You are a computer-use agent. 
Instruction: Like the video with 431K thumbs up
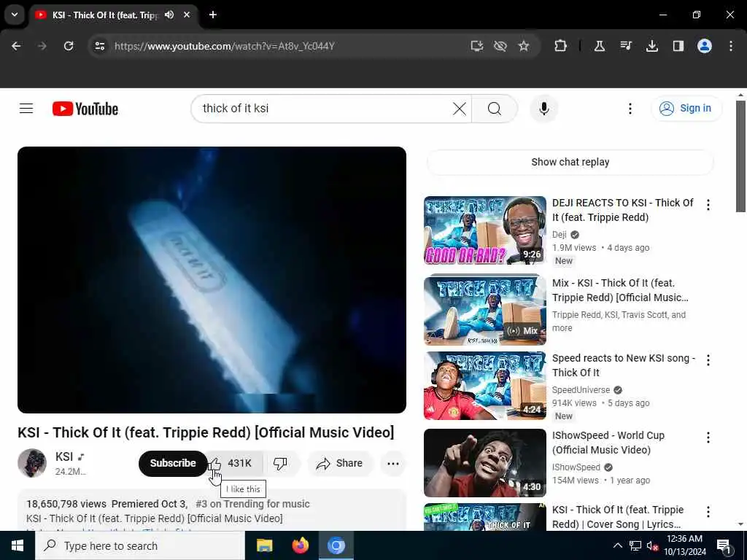[234, 463]
